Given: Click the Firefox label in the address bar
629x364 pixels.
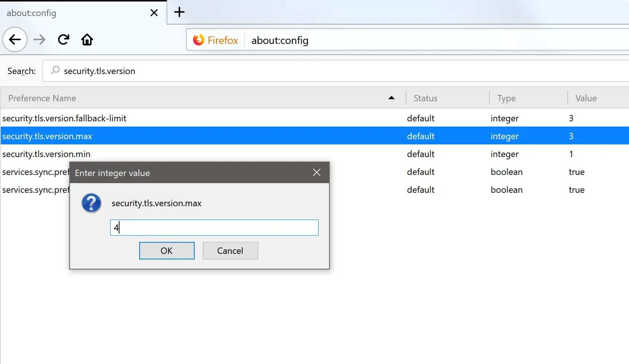Looking at the screenshot, I should (x=223, y=40).
